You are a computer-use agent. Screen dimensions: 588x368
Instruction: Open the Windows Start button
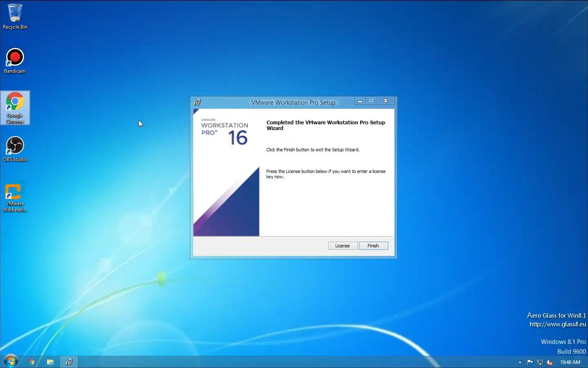11,361
